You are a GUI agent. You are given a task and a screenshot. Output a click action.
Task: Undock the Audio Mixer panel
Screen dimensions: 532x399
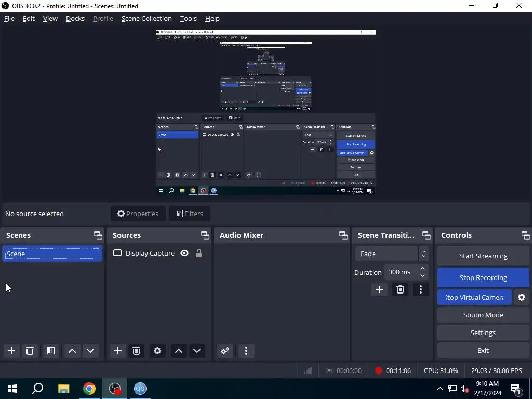pyautogui.click(x=343, y=235)
